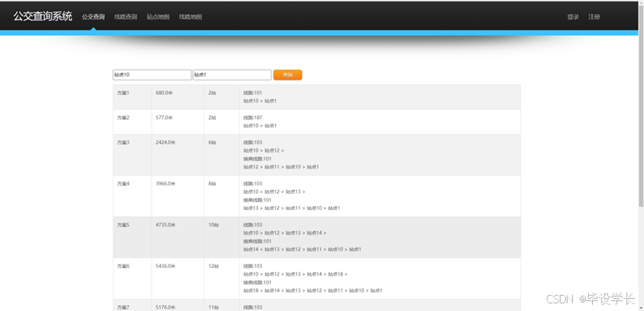Open the 线路地图 nav tab

pos(191,17)
